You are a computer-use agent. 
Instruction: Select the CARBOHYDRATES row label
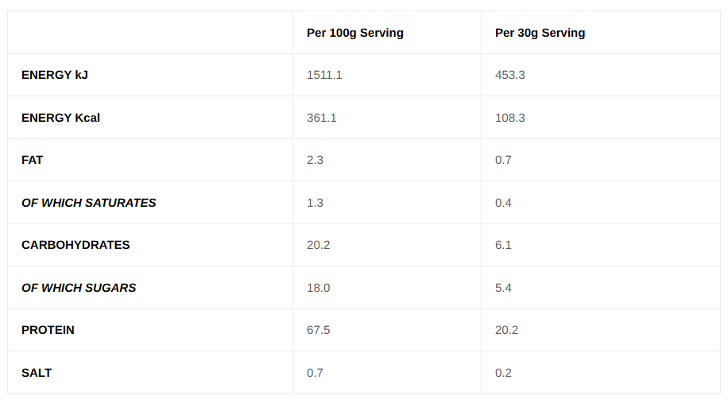pyautogui.click(x=76, y=245)
